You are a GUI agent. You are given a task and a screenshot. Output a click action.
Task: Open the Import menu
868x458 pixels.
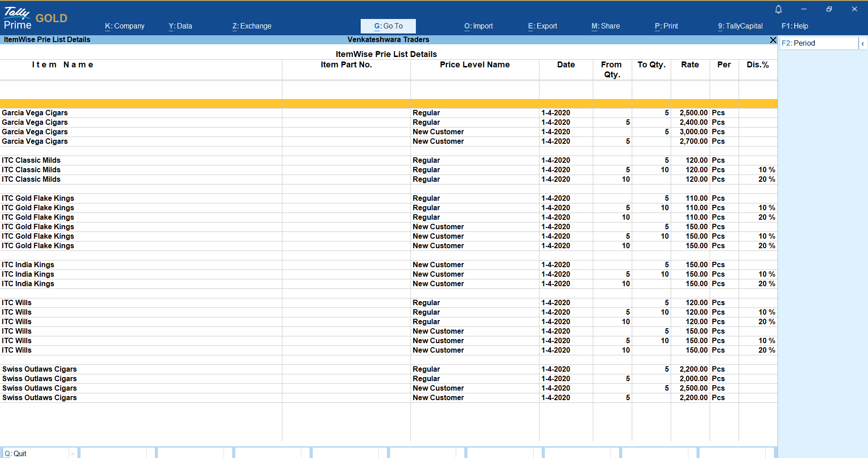point(478,26)
